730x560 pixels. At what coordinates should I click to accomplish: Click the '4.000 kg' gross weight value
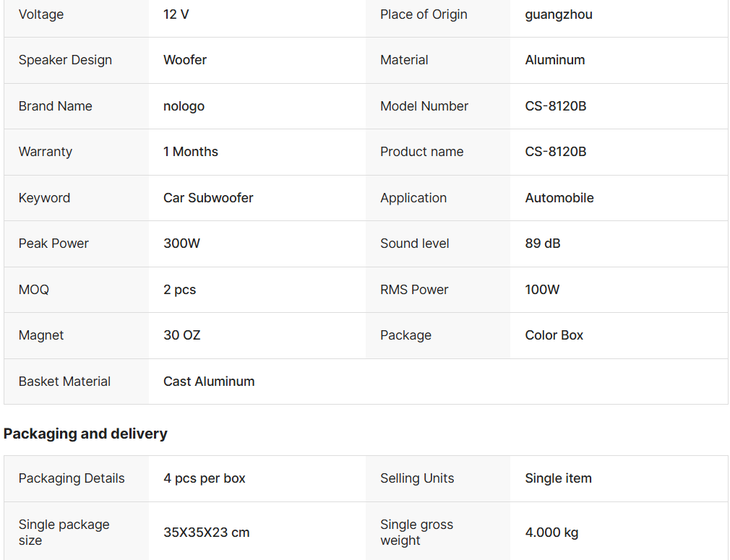(x=551, y=533)
